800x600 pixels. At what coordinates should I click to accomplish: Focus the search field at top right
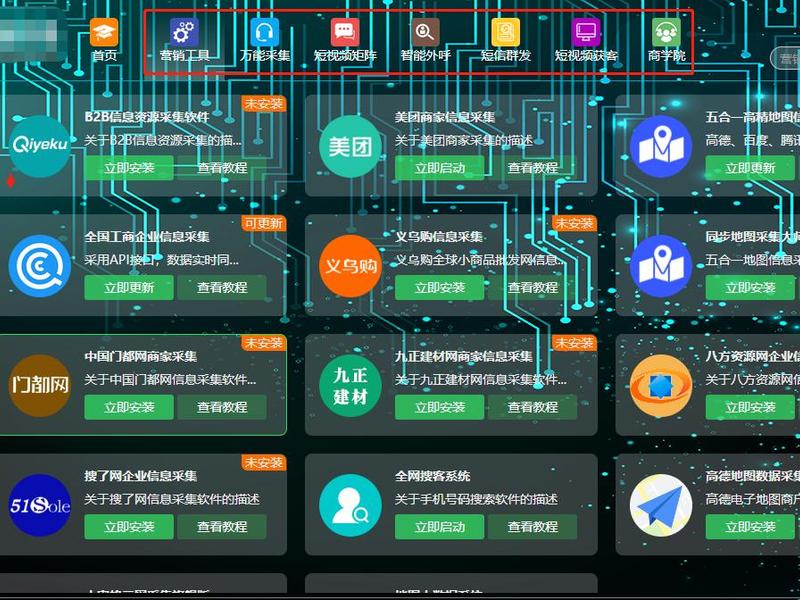click(786, 58)
